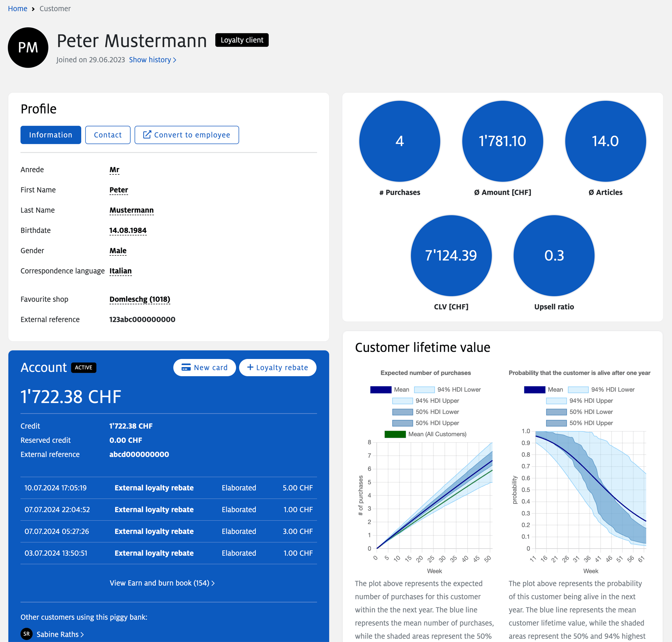Click the PM avatar circle
The width and height of the screenshot is (672, 642).
click(x=28, y=48)
